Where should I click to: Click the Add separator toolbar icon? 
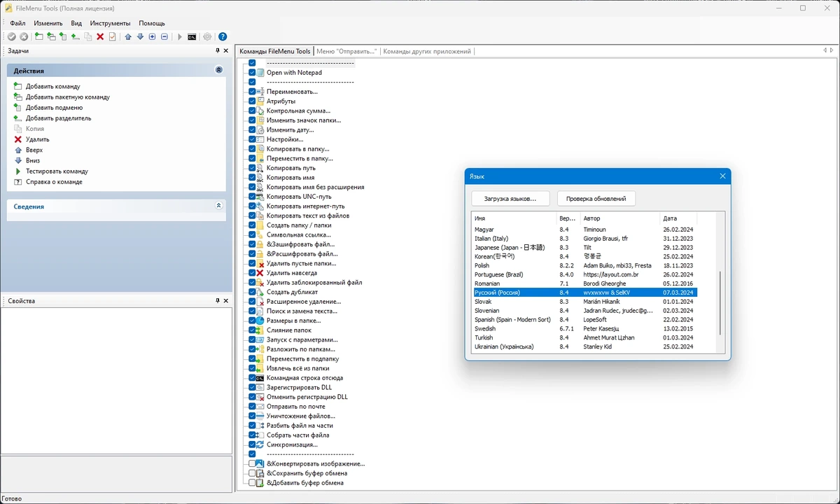75,36
